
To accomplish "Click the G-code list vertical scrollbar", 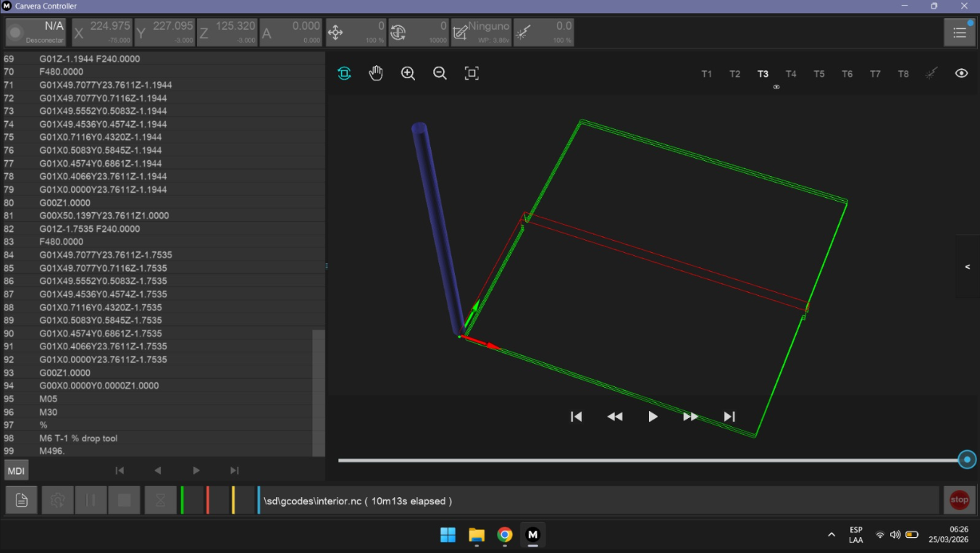I will [319, 393].
